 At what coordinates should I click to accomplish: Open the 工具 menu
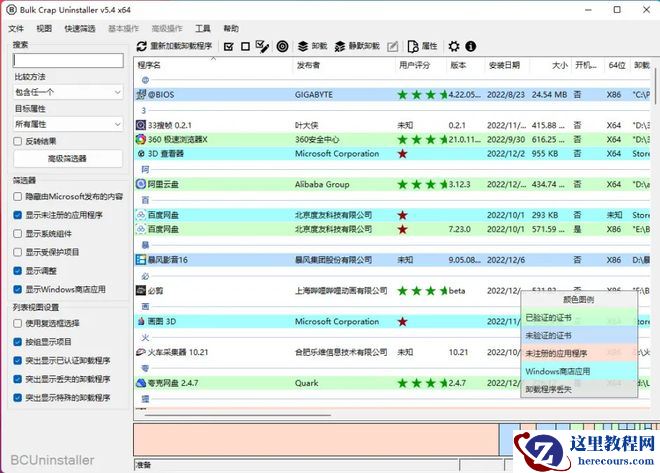tap(203, 28)
